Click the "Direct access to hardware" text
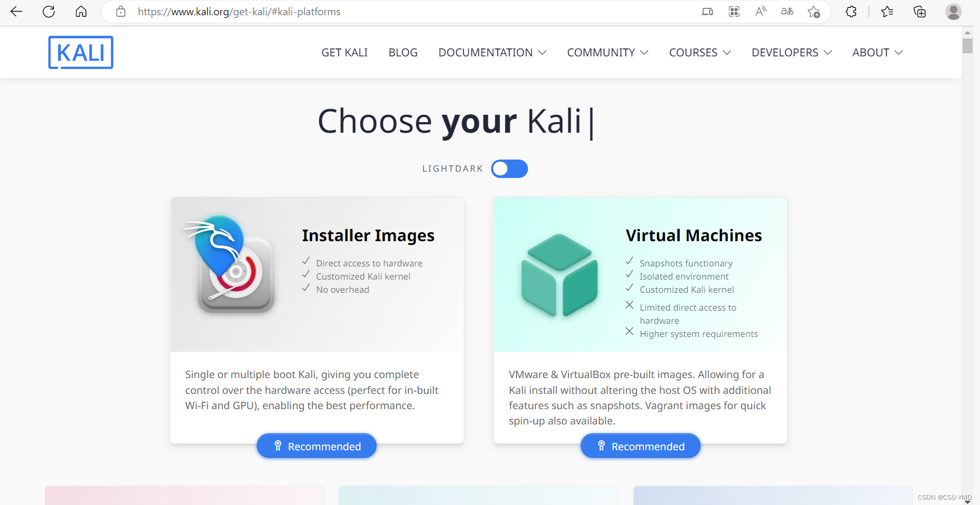 (369, 263)
